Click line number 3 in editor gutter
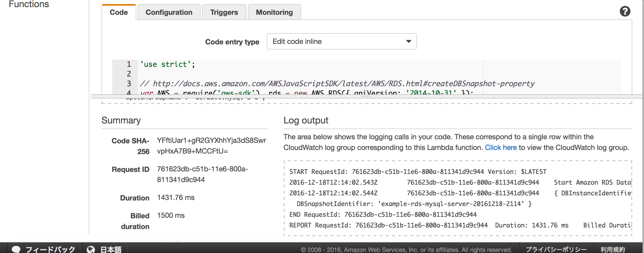The image size is (644, 253). pos(129,83)
